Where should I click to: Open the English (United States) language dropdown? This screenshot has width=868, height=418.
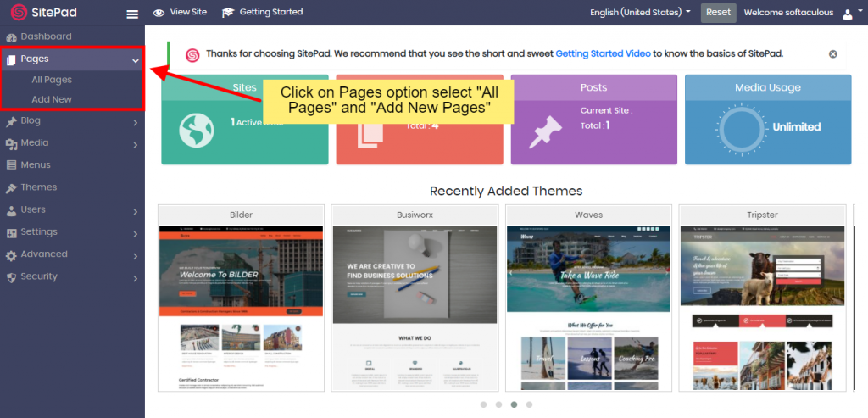click(640, 13)
